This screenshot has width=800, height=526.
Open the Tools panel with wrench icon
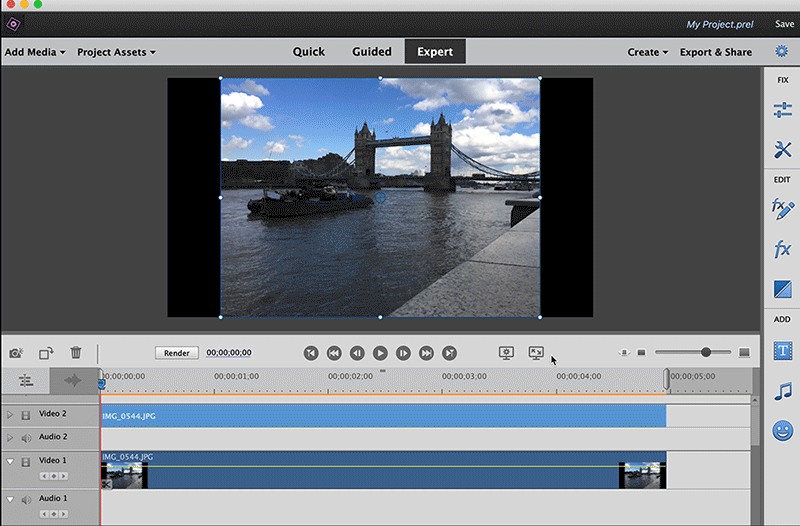click(x=782, y=150)
